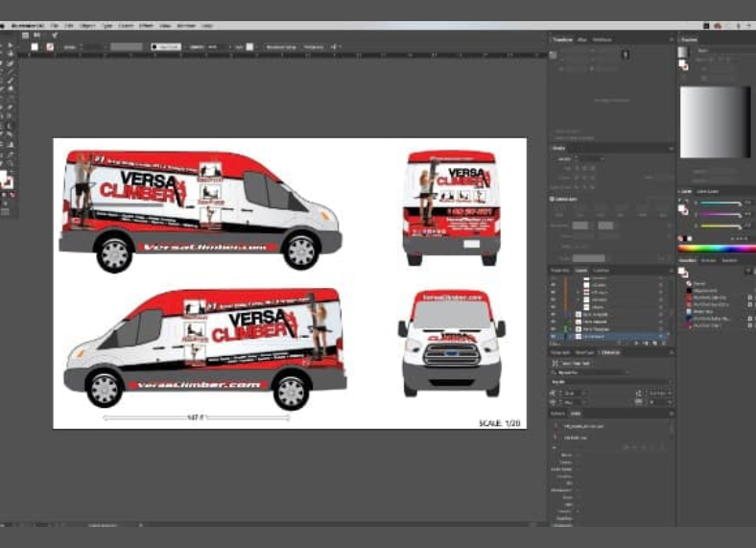This screenshot has height=548, width=756.
Task: Click fill and stroke boxes in Color panel
Action: pyautogui.click(x=683, y=209)
